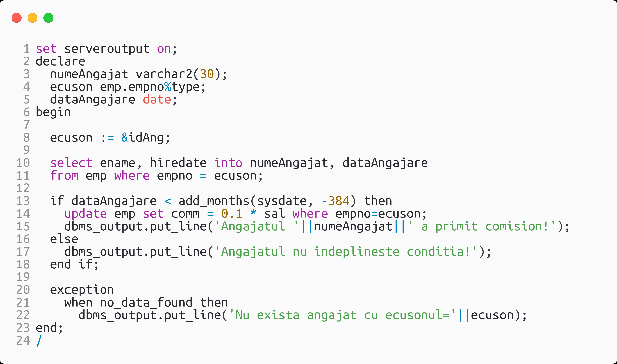The image size is (617, 364).
Task: Click the 'exception' keyword on line 20
Action: tap(82, 290)
